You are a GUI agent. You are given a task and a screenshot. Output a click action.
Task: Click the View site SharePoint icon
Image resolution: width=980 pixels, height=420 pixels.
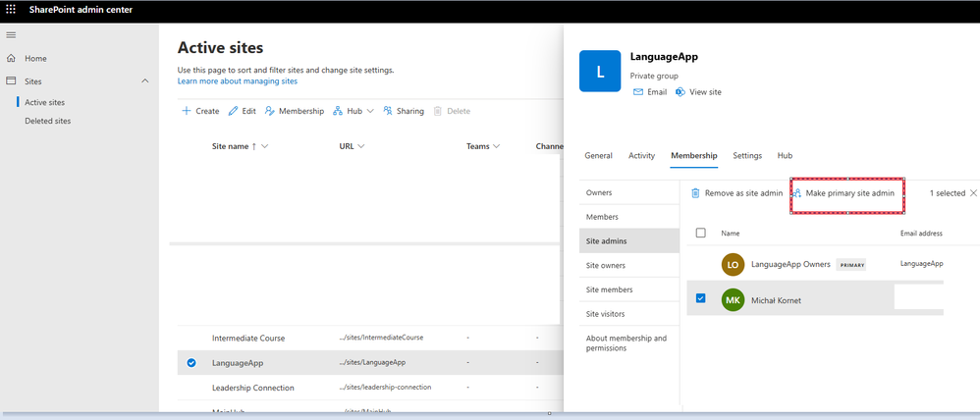[x=681, y=92]
